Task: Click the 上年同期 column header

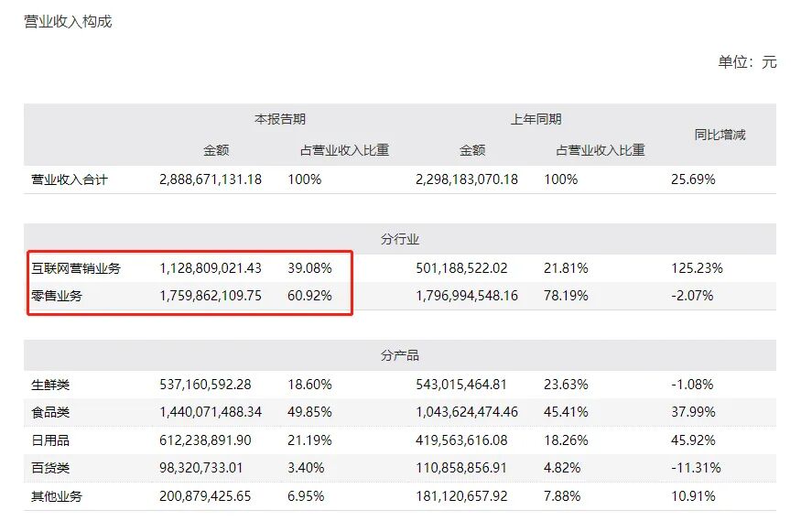Action: coord(536,119)
